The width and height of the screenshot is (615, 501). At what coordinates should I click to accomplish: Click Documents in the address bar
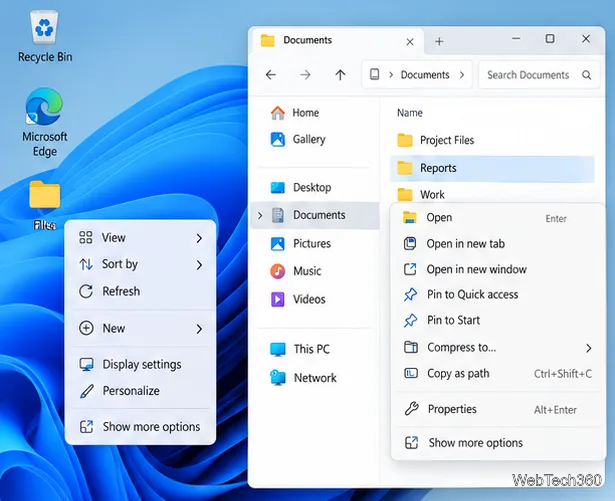(x=425, y=75)
